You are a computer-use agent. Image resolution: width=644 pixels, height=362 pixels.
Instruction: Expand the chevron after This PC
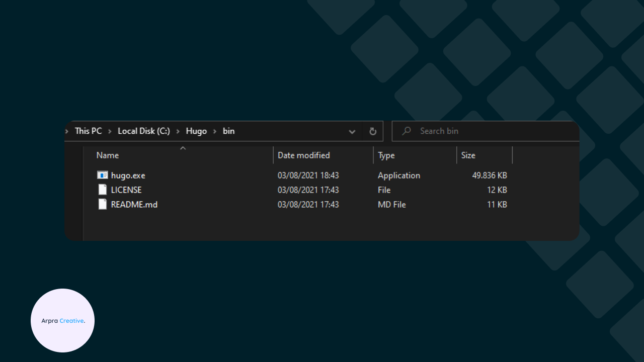pos(110,131)
